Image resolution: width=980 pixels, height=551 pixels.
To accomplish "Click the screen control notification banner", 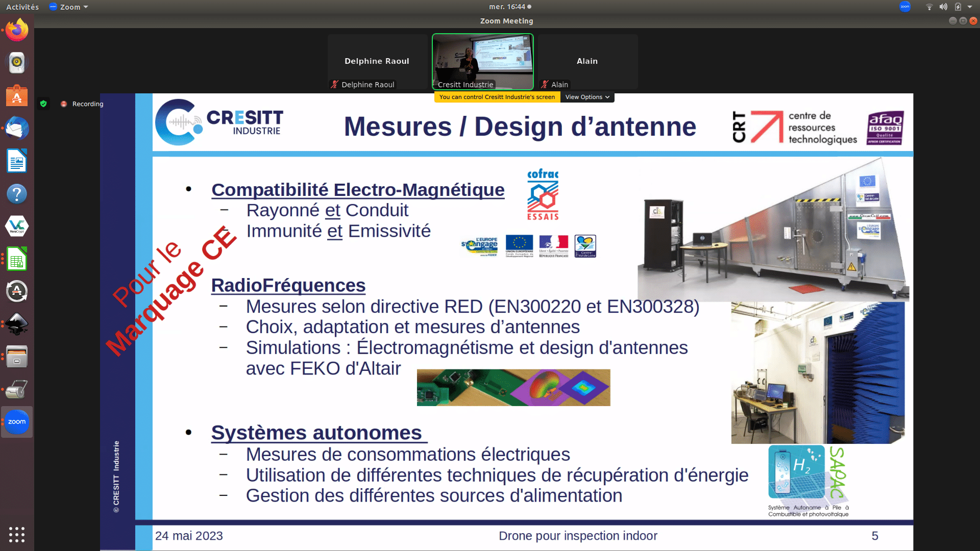I will tap(497, 97).
